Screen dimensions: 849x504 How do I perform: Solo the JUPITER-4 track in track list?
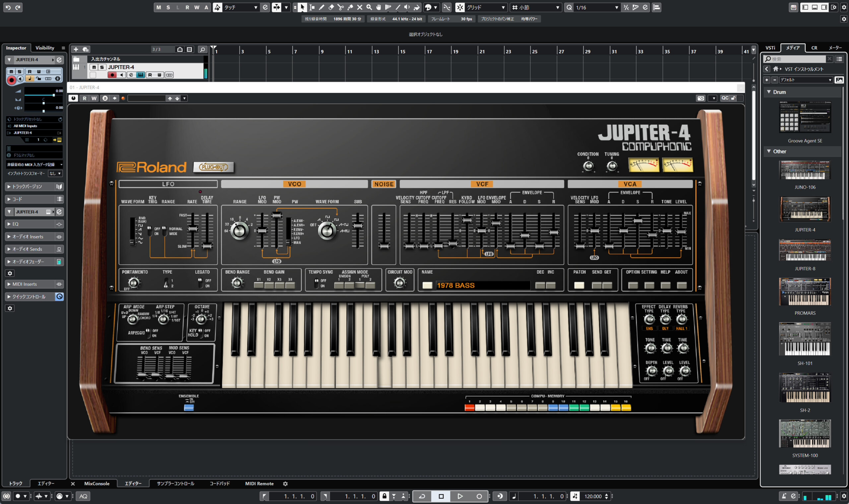tap(101, 67)
